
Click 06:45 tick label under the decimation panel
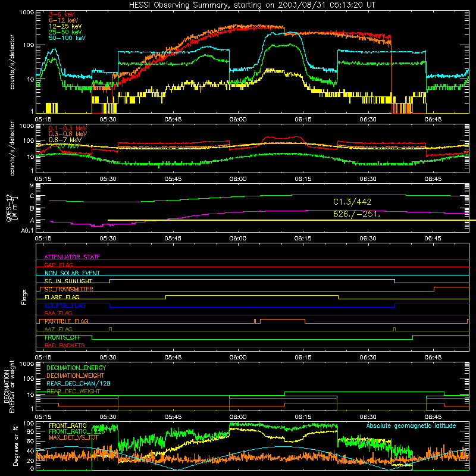[x=433, y=417]
